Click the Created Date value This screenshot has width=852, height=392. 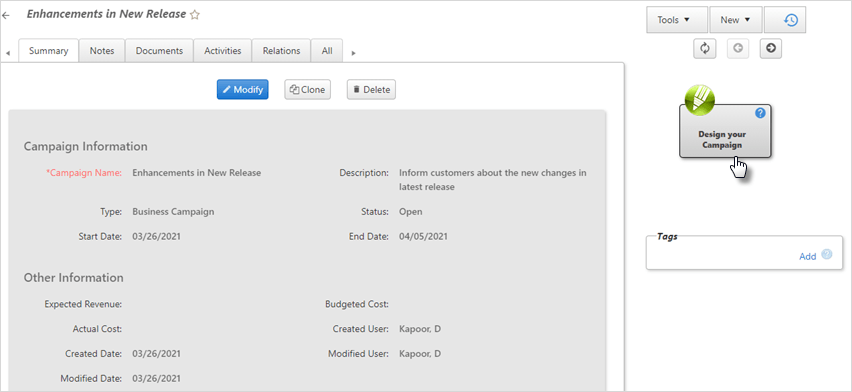[x=156, y=354]
